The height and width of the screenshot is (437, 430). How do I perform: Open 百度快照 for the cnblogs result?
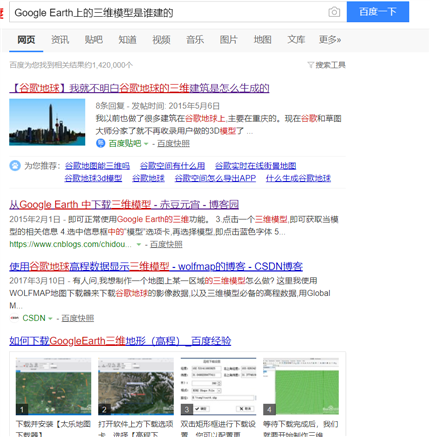pyautogui.click(x=166, y=244)
